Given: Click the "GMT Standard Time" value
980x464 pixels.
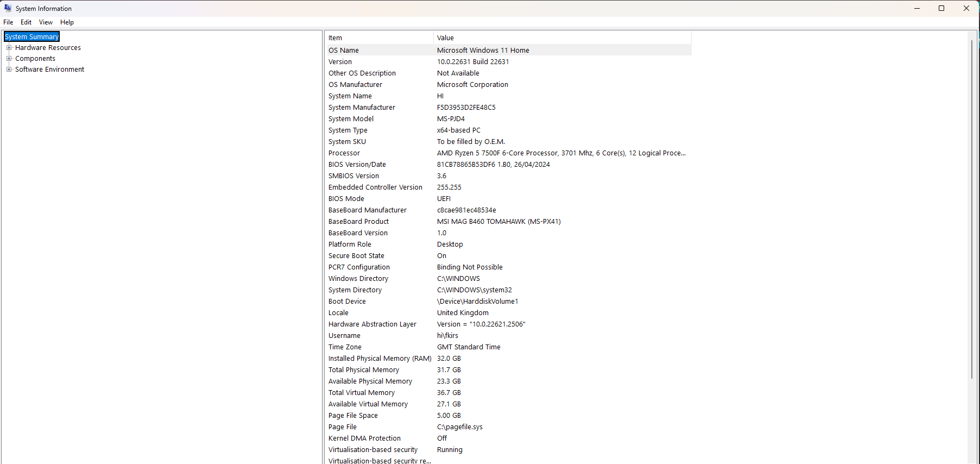Looking at the screenshot, I should (469, 347).
